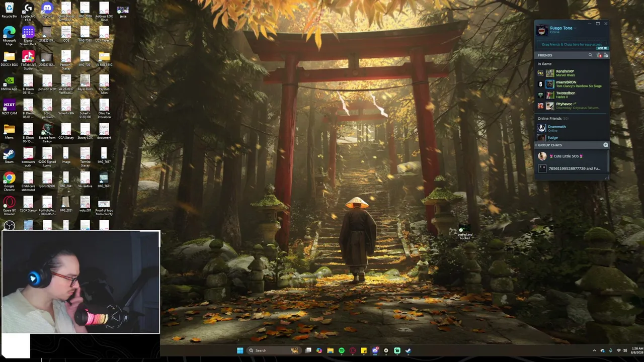Open the Sticky Notes taskbar icon

click(364, 350)
